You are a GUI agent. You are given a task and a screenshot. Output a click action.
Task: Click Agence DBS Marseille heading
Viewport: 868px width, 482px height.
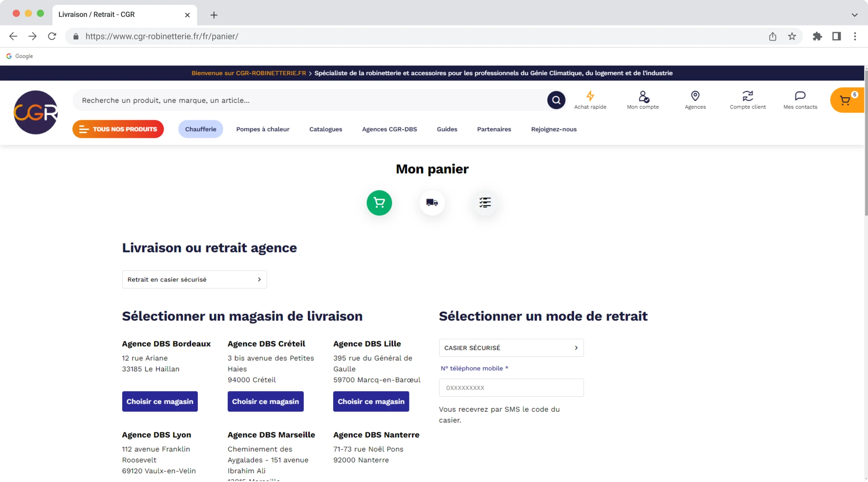click(x=271, y=435)
